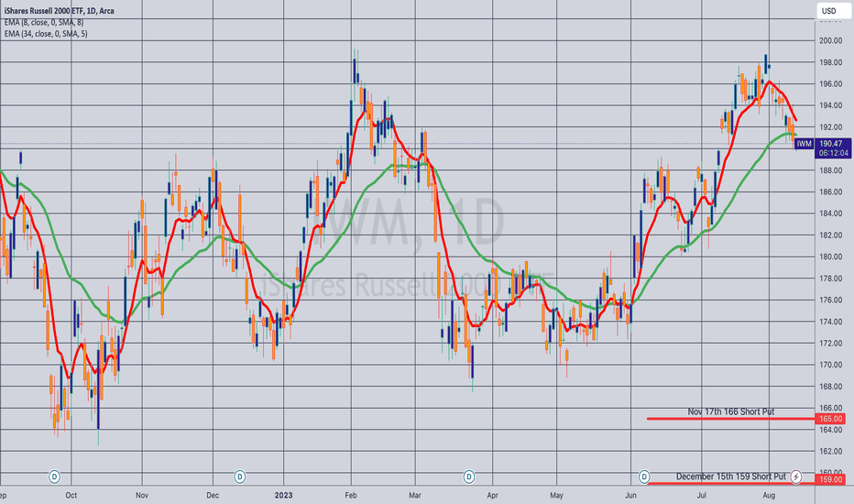Open the dividend marker in early June
The height and width of the screenshot is (504, 854).
(644, 477)
